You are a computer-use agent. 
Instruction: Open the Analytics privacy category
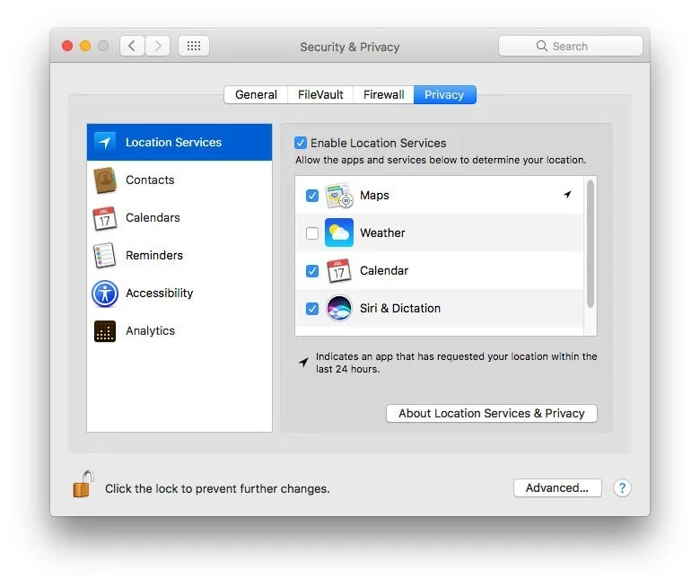pos(150,331)
